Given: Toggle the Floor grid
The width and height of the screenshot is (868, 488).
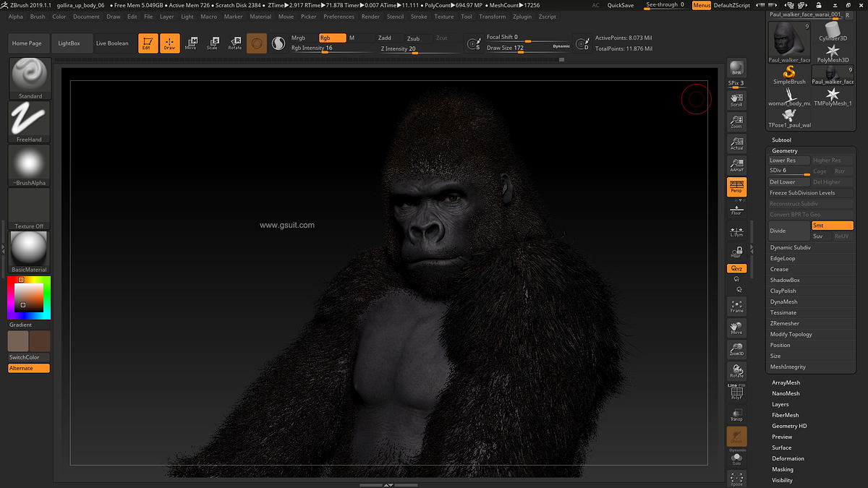Looking at the screenshot, I should (x=736, y=210).
